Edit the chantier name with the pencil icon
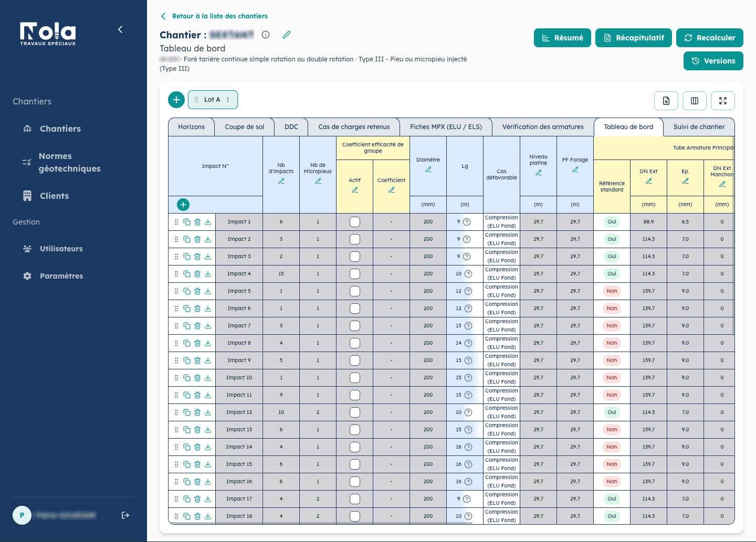This screenshot has height=542, width=756. (x=287, y=35)
